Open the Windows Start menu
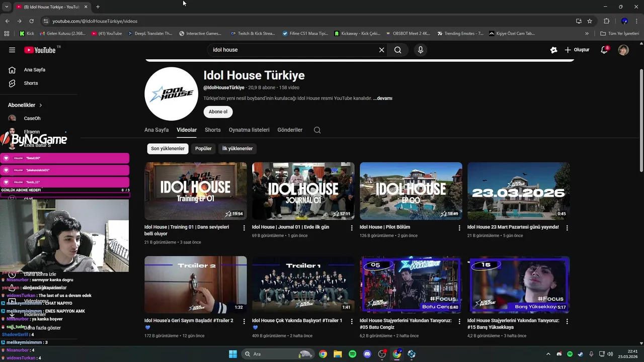Viewport: 644px width, 362px height. pyautogui.click(x=233, y=354)
